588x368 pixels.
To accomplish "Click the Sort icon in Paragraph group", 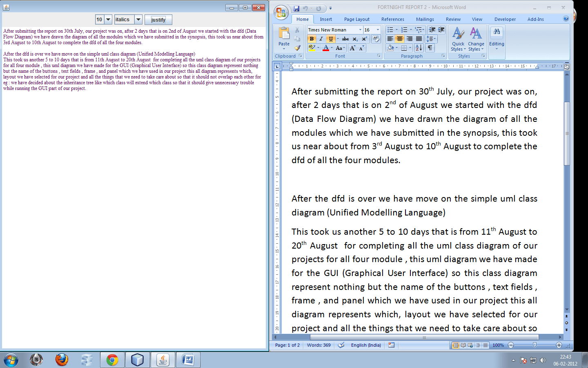I will click(419, 48).
